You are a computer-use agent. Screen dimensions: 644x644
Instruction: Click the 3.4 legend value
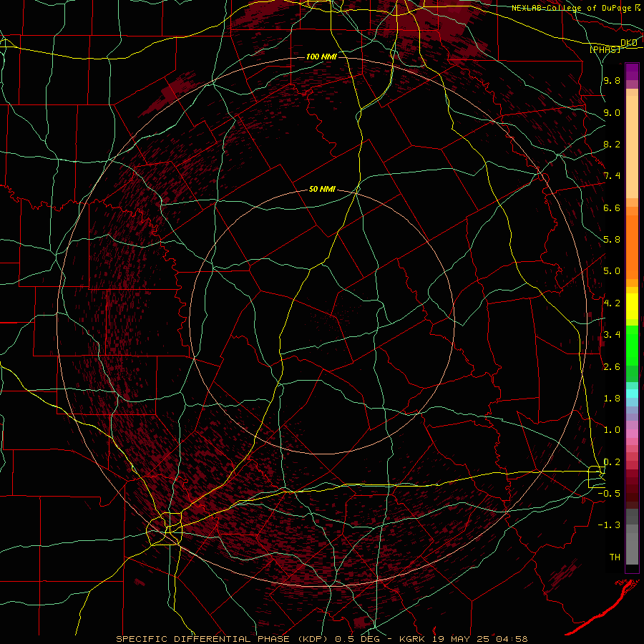612,335
